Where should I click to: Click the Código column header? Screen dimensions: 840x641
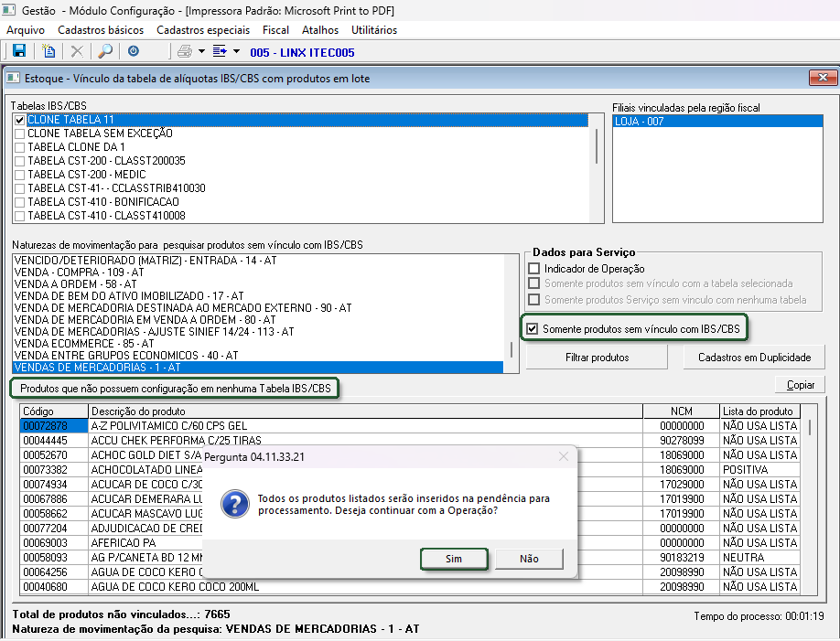(x=54, y=411)
